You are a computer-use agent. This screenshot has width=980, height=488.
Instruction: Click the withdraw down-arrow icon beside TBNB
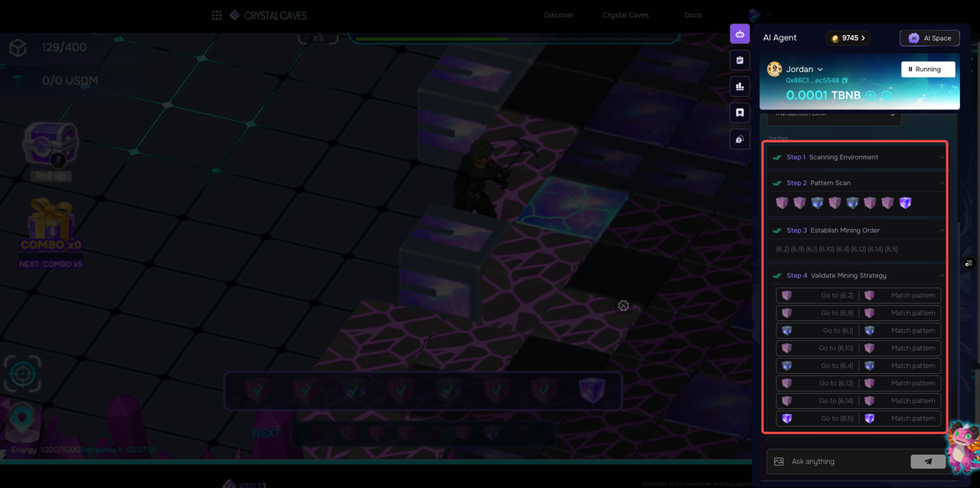tap(886, 96)
